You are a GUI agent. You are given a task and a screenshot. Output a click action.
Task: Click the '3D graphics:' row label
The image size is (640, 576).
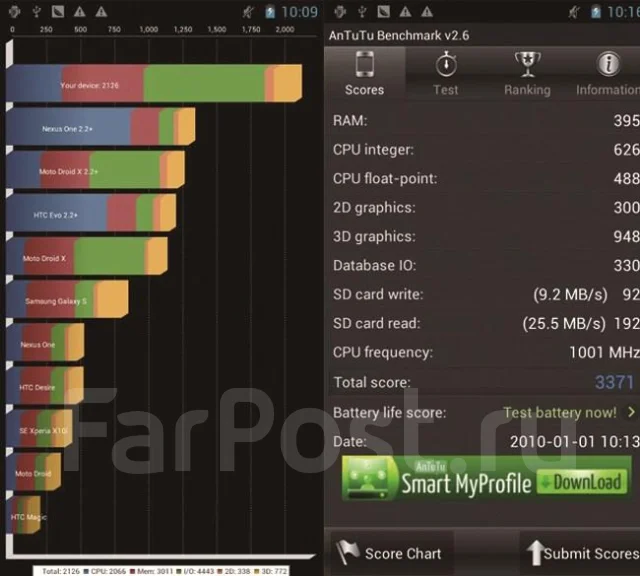(374, 236)
